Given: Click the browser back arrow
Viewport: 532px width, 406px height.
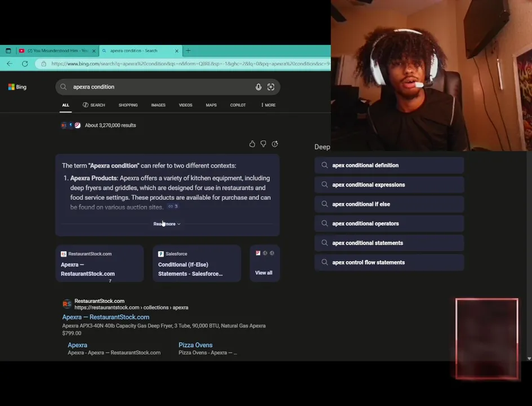Looking at the screenshot, I should (10, 64).
